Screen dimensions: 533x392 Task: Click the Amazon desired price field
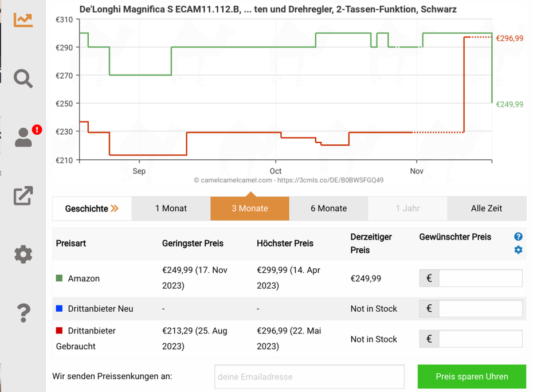(x=481, y=278)
